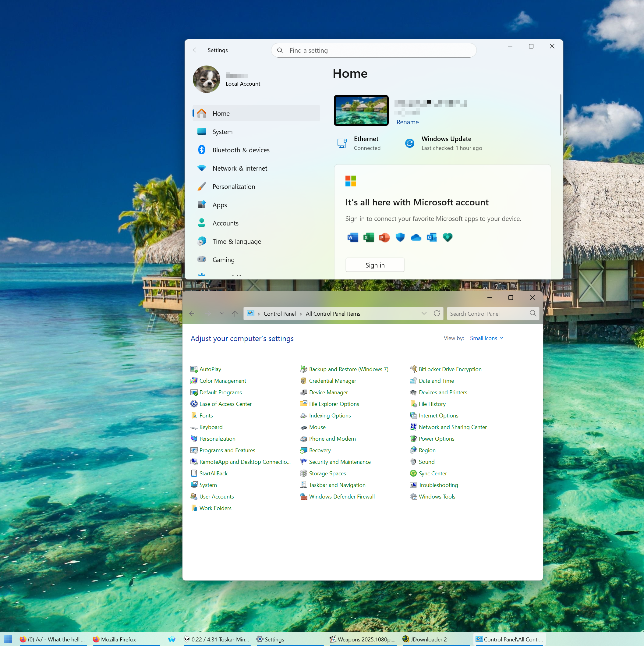Click the Refresh button in address bar
Image resolution: width=644 pixels, height=646 pixels.
[x=437, y=313]
